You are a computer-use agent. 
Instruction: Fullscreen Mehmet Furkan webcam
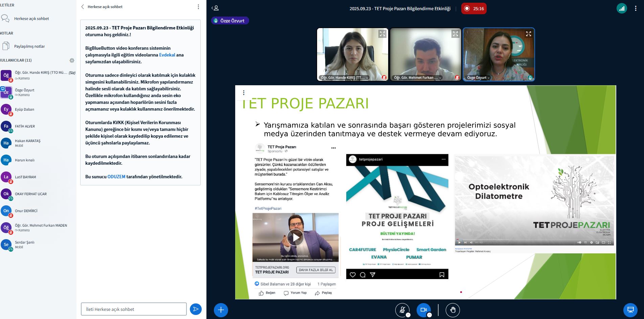pyautogui.click(x=456, y=34)
